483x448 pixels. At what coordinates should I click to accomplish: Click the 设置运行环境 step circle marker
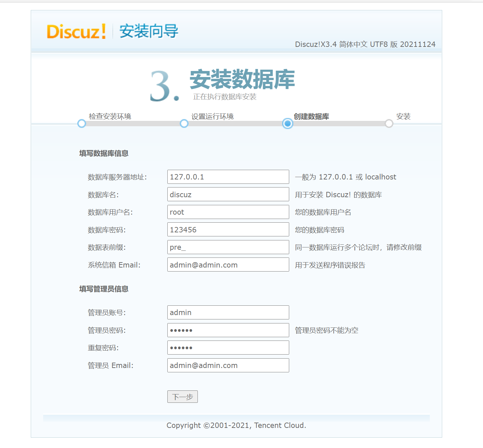click(184, 124)
